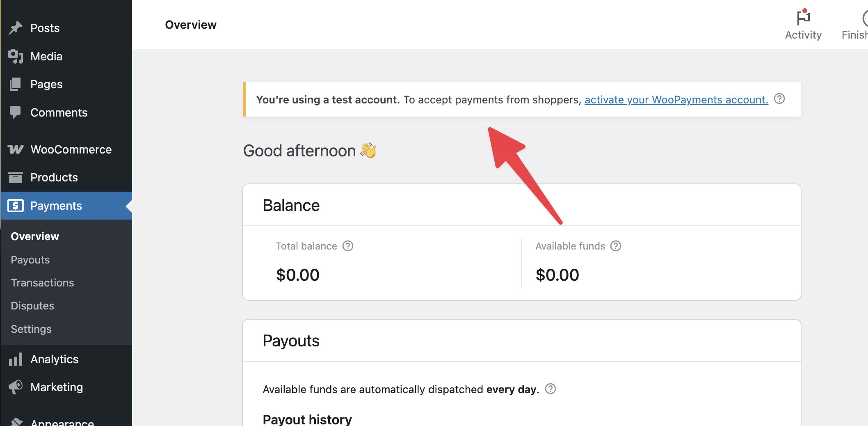Click the Comments speech bubble icon
This screenshot has height=426, width=868.
point(16,112)
